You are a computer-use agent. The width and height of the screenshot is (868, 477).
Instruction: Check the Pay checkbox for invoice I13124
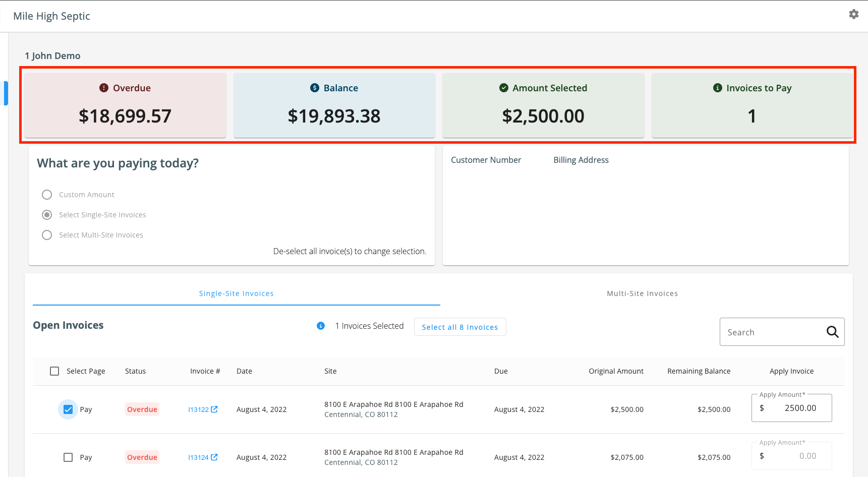68,457
